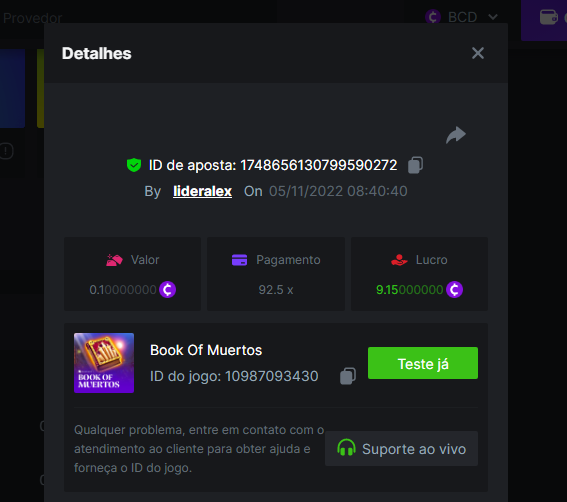Click the Pagamento card icon
567x502 pixels.
click(x=239, y=260)
